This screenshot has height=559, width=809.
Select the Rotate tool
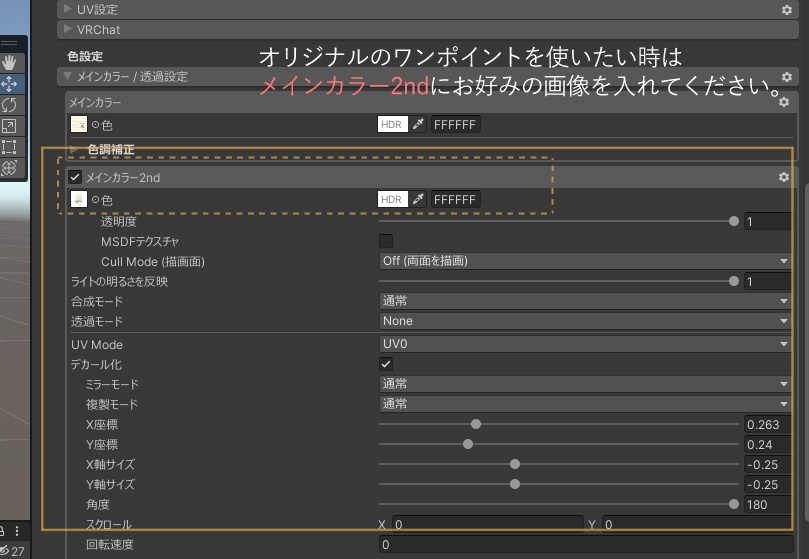pos(9,105)
